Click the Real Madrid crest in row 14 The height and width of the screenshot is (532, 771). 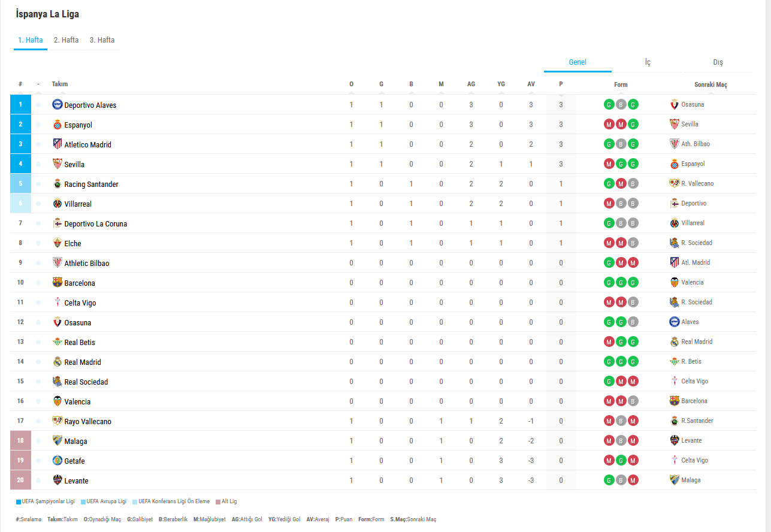58,361
